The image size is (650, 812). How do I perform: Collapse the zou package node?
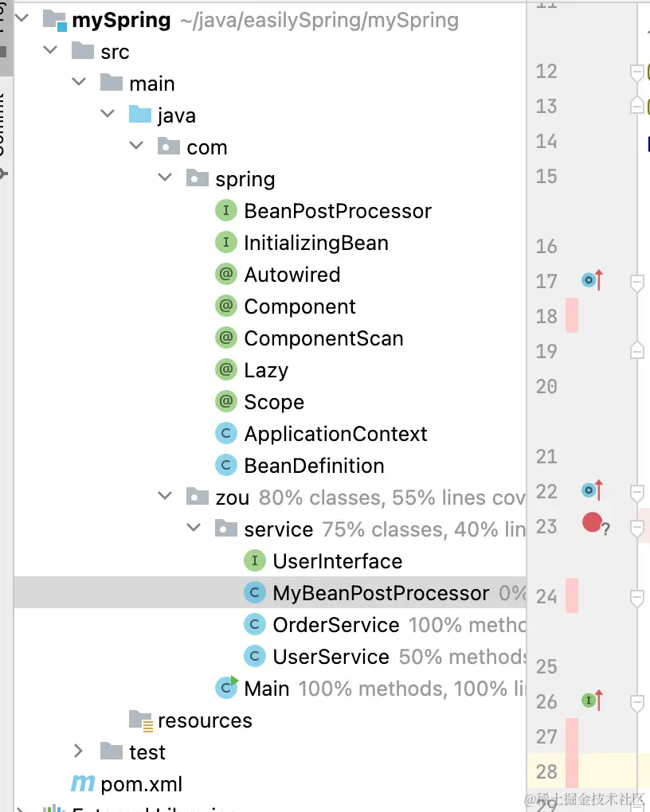click(x=166, y=497)
